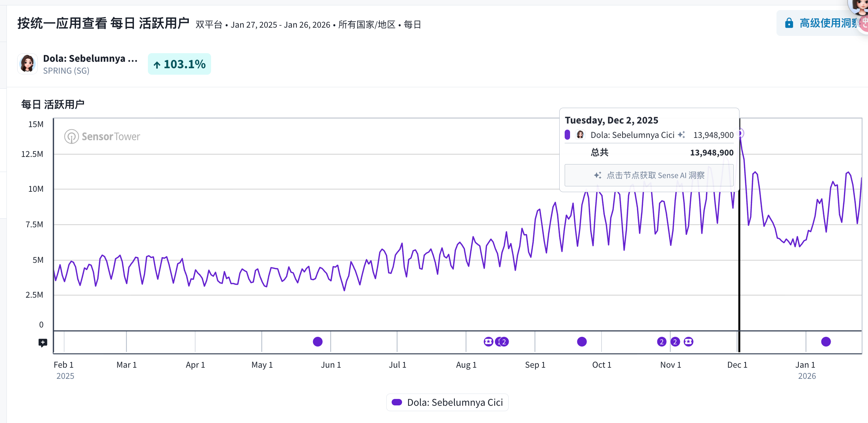The width and height of the screenshot is (868, 423).
Task: Click the grouped '2' marker before Nov 1
Action: click(662, 341)
